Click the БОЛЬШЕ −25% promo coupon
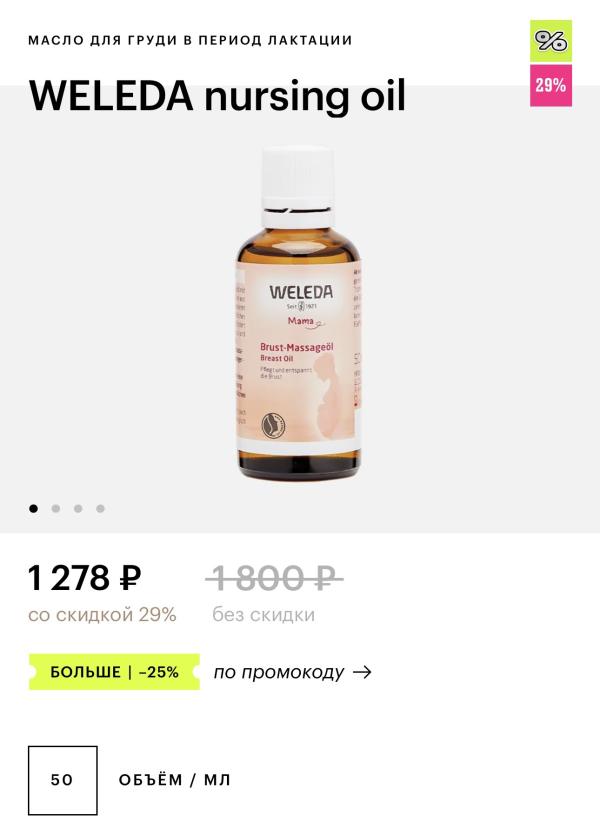The width and height of the screenshot is (600, 834). [x=114, y=672]
